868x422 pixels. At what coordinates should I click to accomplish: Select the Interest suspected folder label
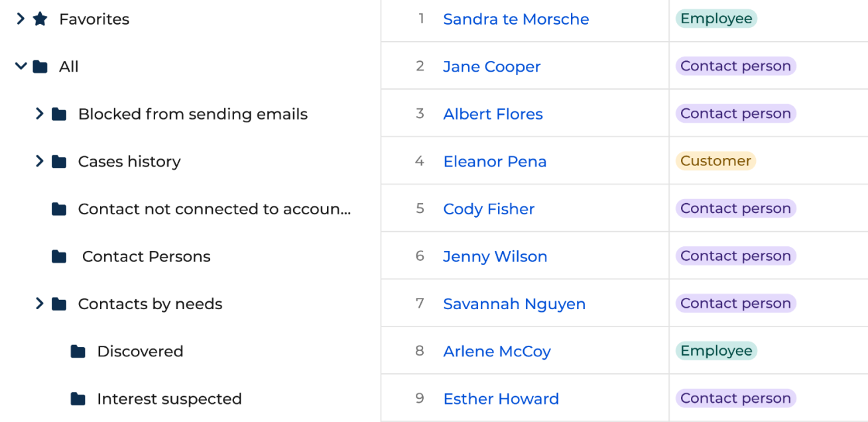pos(169,399)
